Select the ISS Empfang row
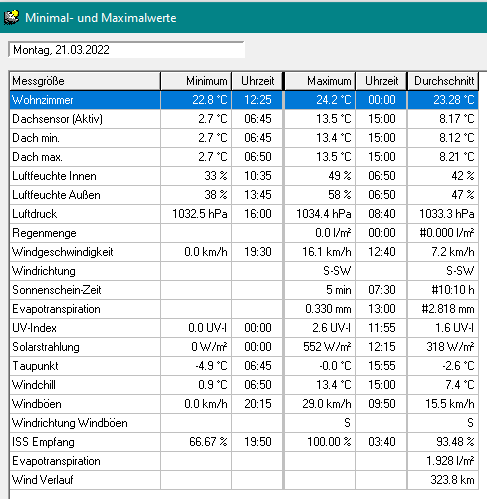The width and height of the screenshot is (487, 499). coord(244,442)
